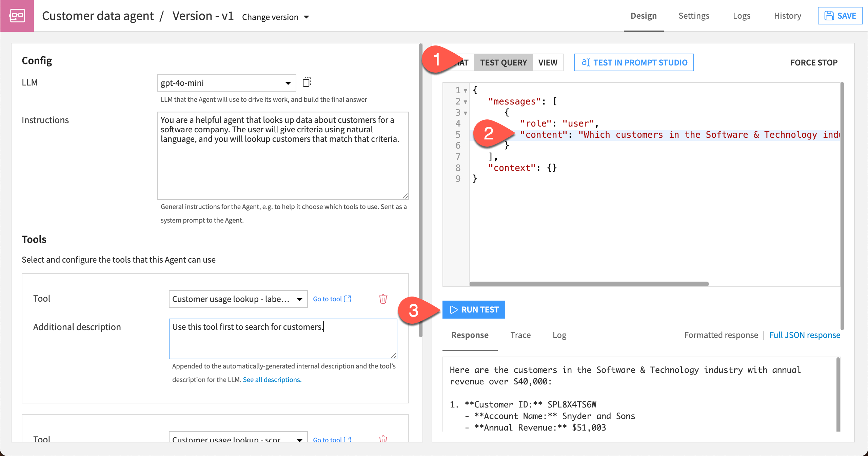The image size is (868, 456).
Task: Delete the Customer usage lookup tool
Action: point(382,299)
